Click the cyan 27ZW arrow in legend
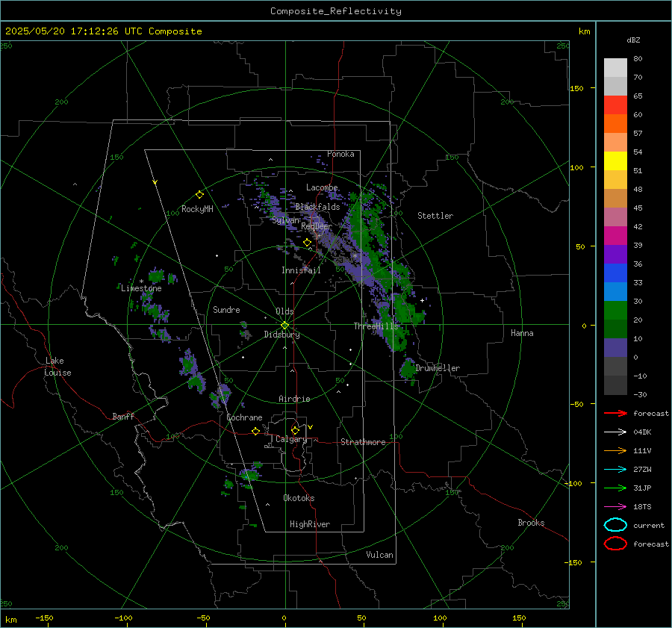The height and width of the screenshot is (628, 672). tap(615, 470)
